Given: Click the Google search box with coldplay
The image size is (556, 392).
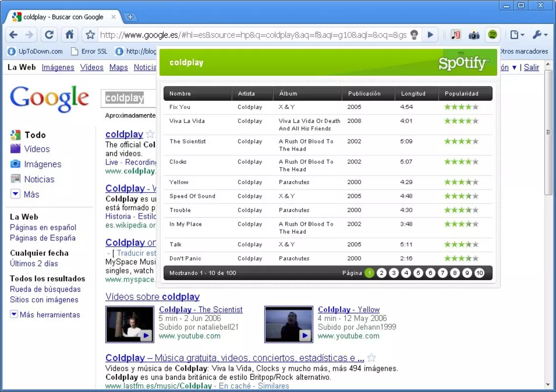Looking at the screenshot, I should 129,98.
